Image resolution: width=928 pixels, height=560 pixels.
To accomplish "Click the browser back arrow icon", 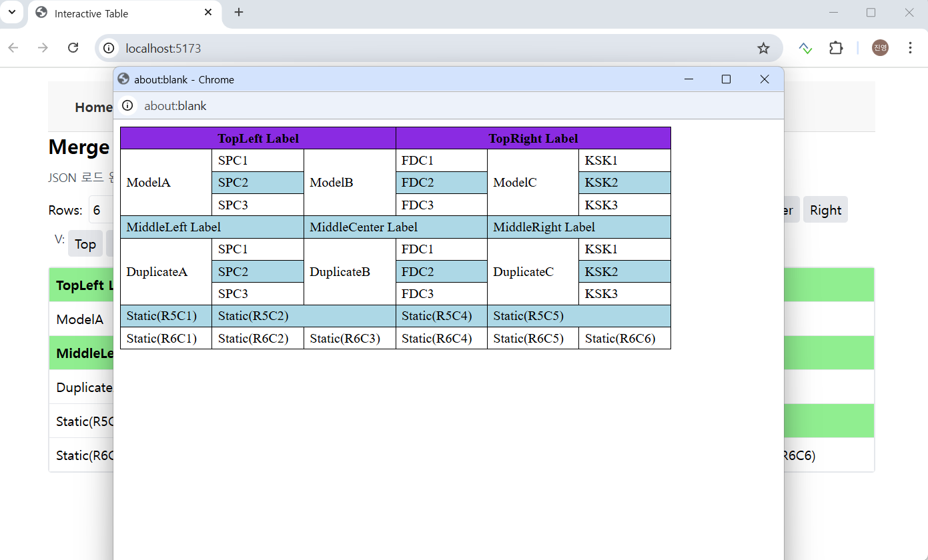I will pos(13,48).
